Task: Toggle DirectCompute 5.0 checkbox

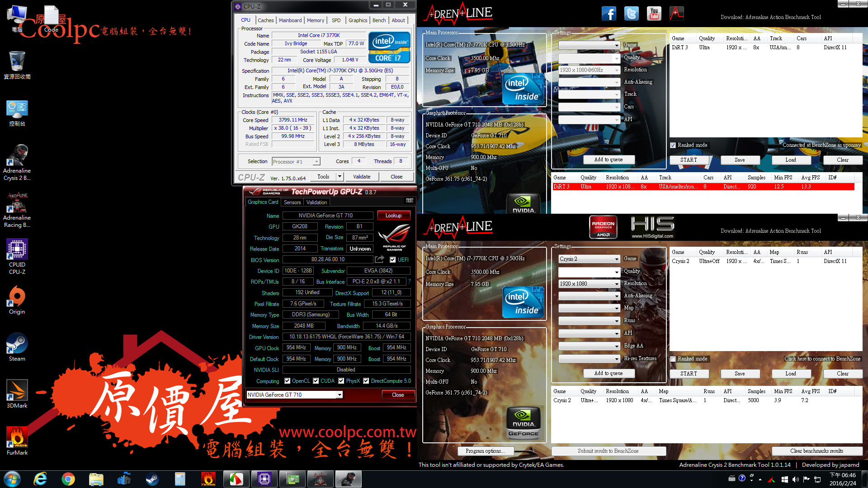Action: pyautogui.click(x=366, y=381)
